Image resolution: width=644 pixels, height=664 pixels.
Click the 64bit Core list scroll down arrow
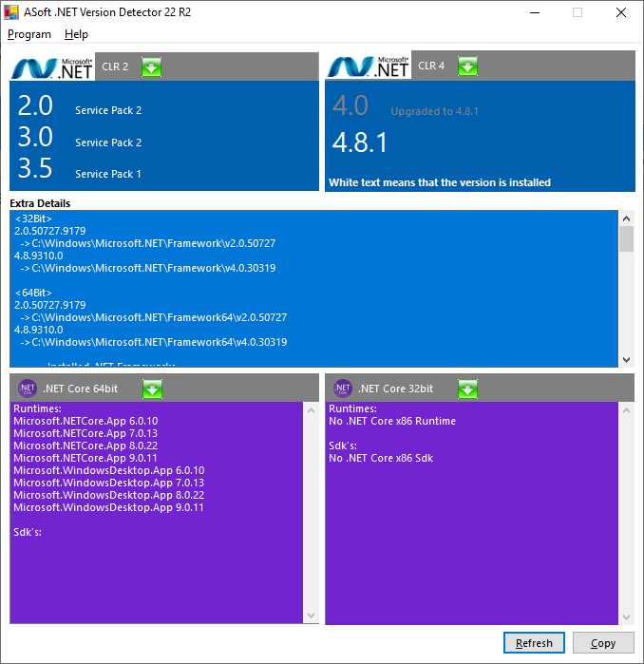[x=311, y=616]
